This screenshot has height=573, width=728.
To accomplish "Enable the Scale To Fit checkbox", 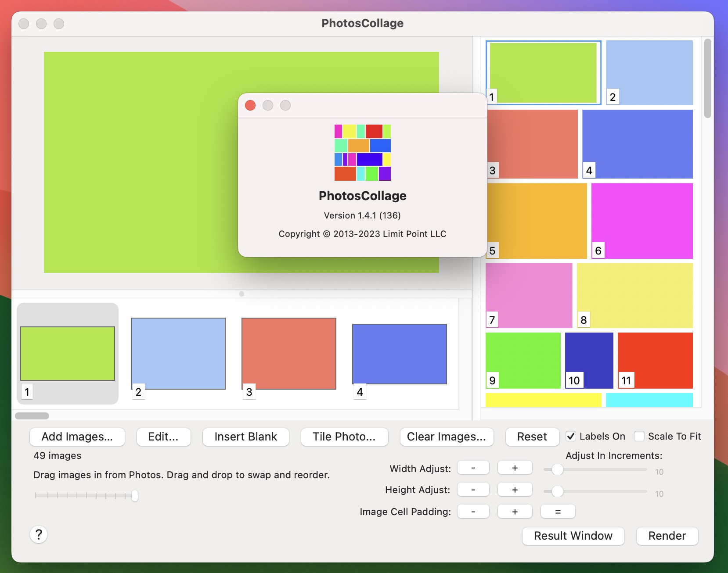I will [x=639, y=436].
